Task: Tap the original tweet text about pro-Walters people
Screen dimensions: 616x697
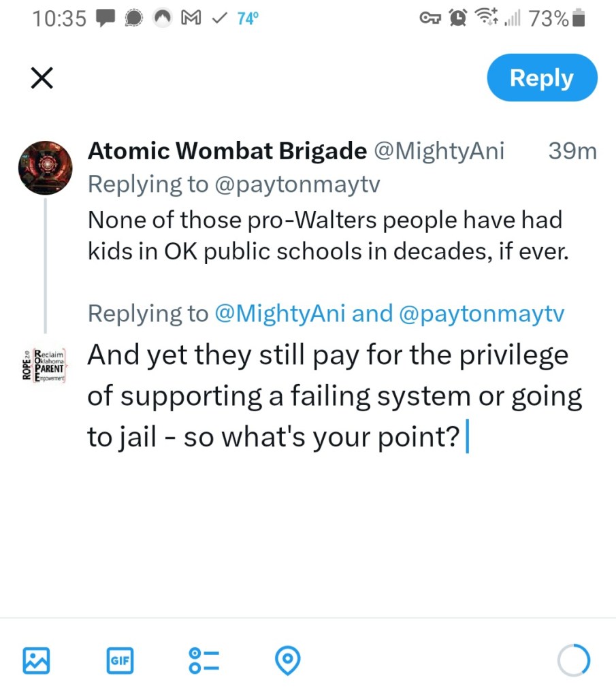Action: pos(327,236)
